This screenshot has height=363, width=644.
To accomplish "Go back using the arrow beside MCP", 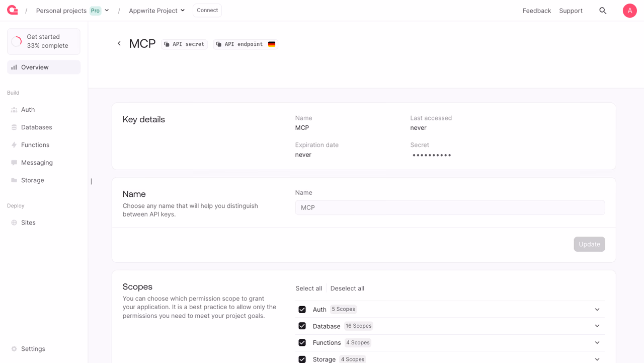I will coord(119,44).
